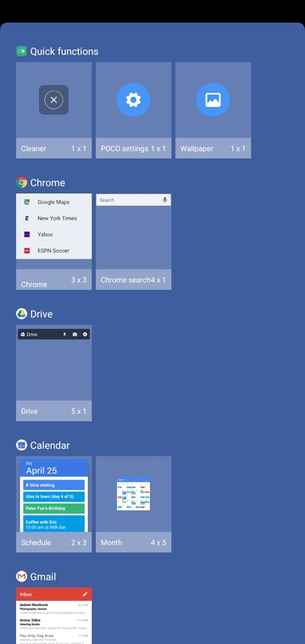
Task: Choose the Month 4 x 5 widget label
Action: pos(133,542)
